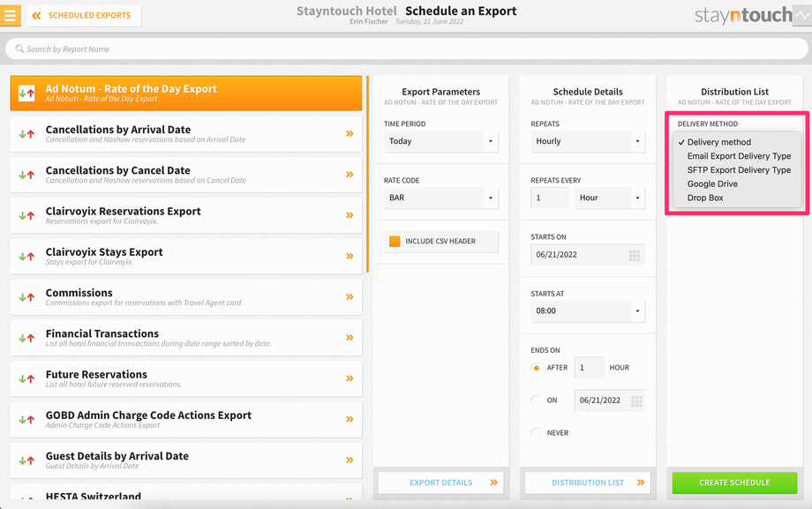Click the Guest Details by Arrival Date arrows icon
The image size is (812, 509).
(x=26, y=460)
